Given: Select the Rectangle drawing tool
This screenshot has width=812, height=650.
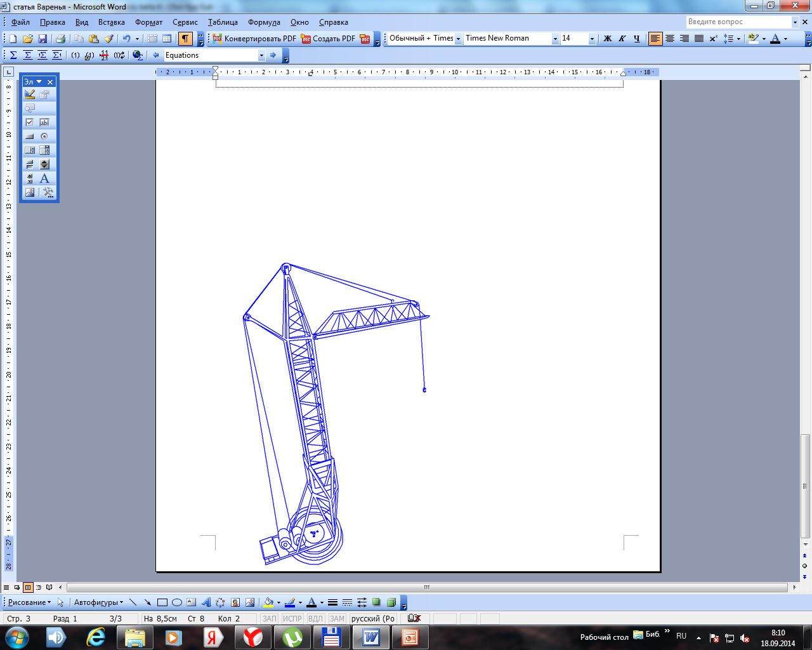Looking at the screenshot, I should tap(162, 602).
